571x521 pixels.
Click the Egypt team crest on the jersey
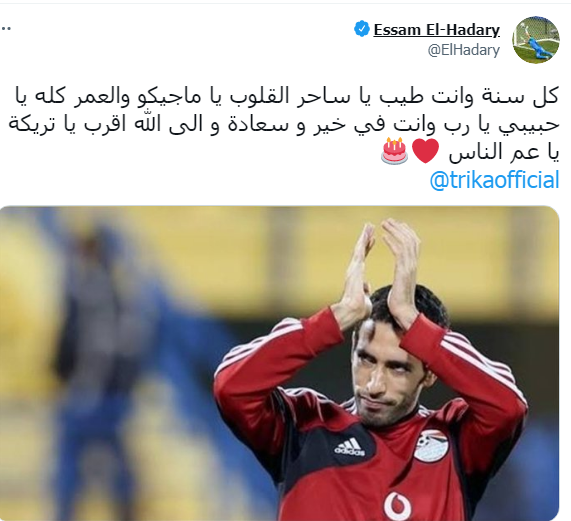(431, 446)
